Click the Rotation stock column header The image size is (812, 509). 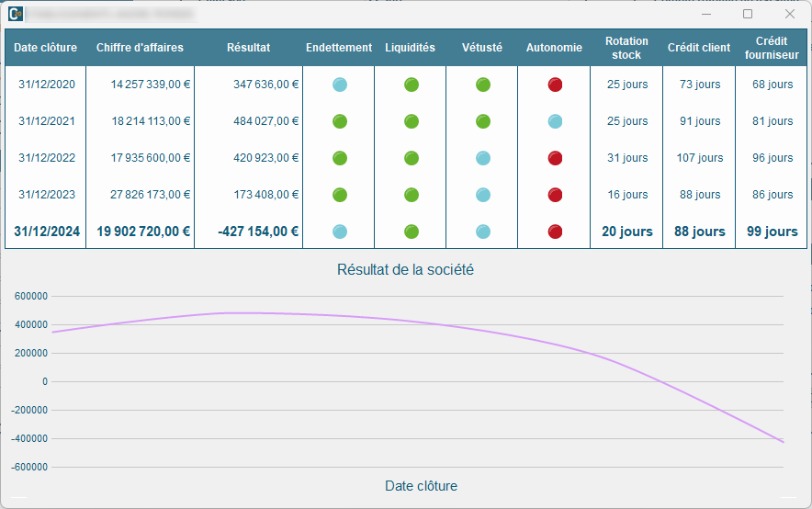626,48
